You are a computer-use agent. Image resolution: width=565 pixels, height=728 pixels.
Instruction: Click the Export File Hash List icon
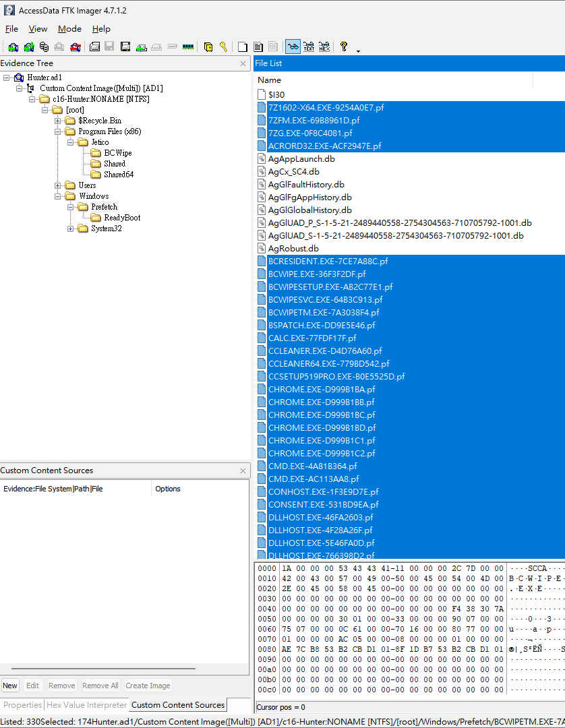click(258, 47)
